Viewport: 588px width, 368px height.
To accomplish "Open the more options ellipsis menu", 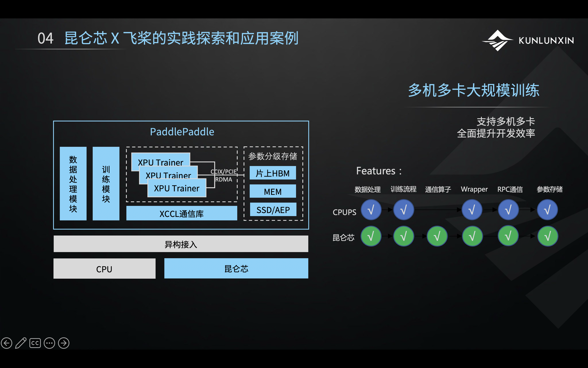I will tap(49, 343).
